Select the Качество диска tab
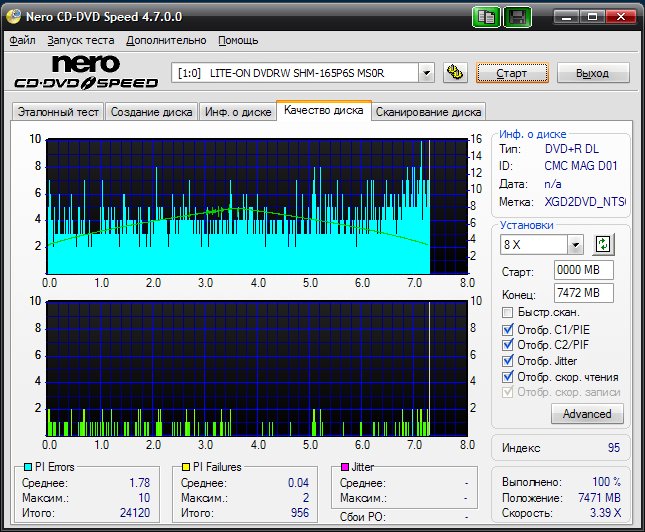The image size is (645, 532). [x=324, y=110]
